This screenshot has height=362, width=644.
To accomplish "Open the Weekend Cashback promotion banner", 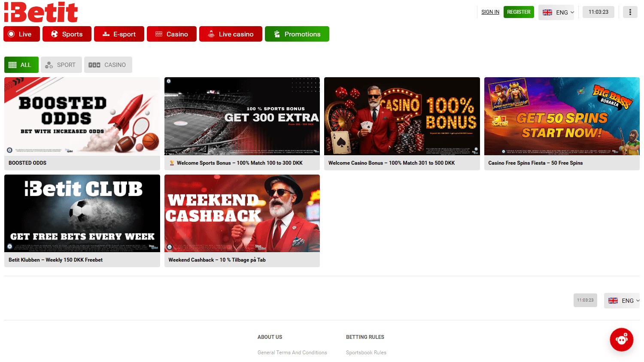I will [x=242, y=213].
